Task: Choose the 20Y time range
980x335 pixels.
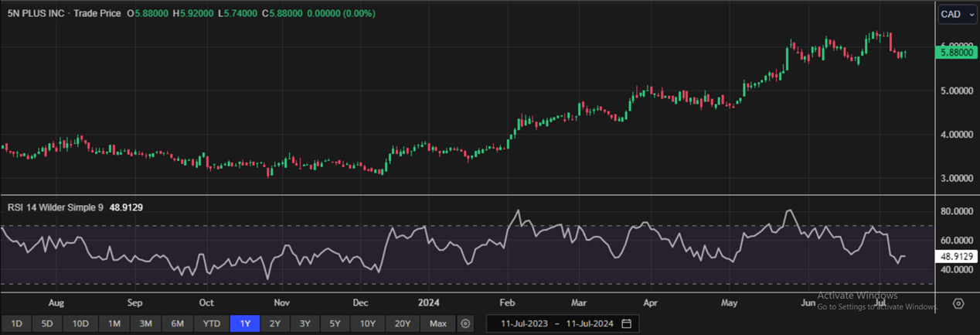Action: [402, 323]
